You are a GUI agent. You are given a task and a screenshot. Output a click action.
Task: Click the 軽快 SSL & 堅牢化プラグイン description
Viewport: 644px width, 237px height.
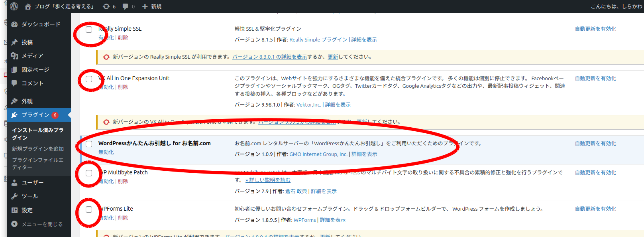click(x=268, y=29)
